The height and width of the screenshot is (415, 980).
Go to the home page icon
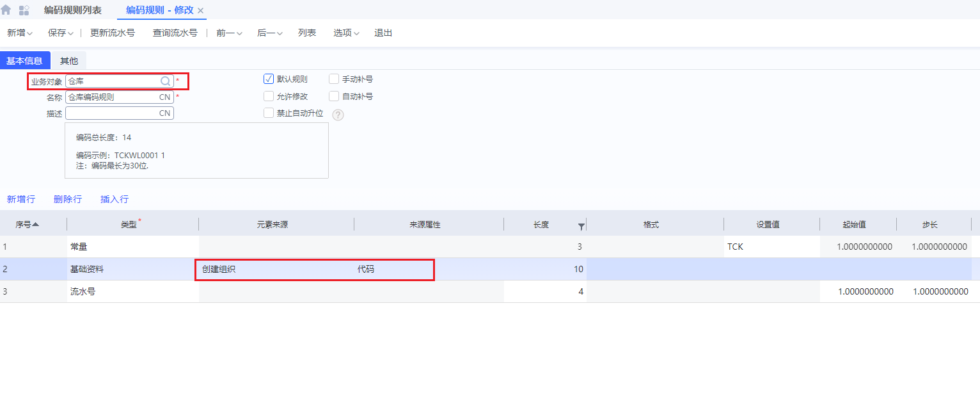tap(6, 10)
